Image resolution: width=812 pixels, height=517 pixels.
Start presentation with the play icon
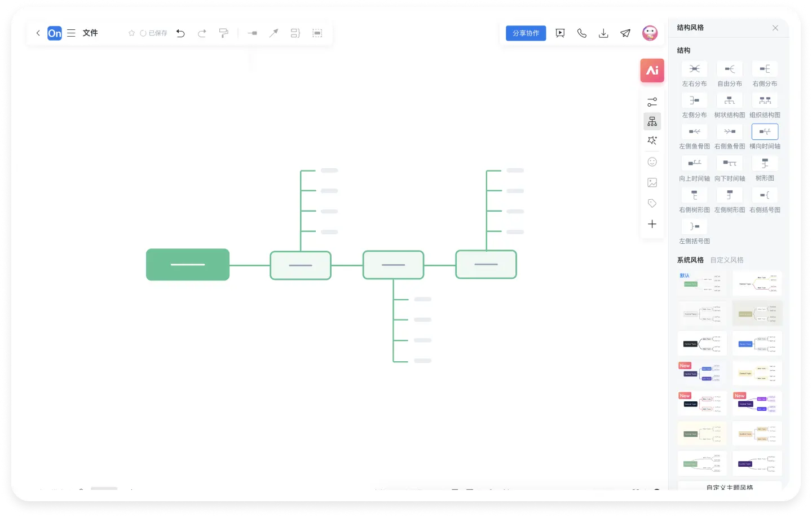560,33
